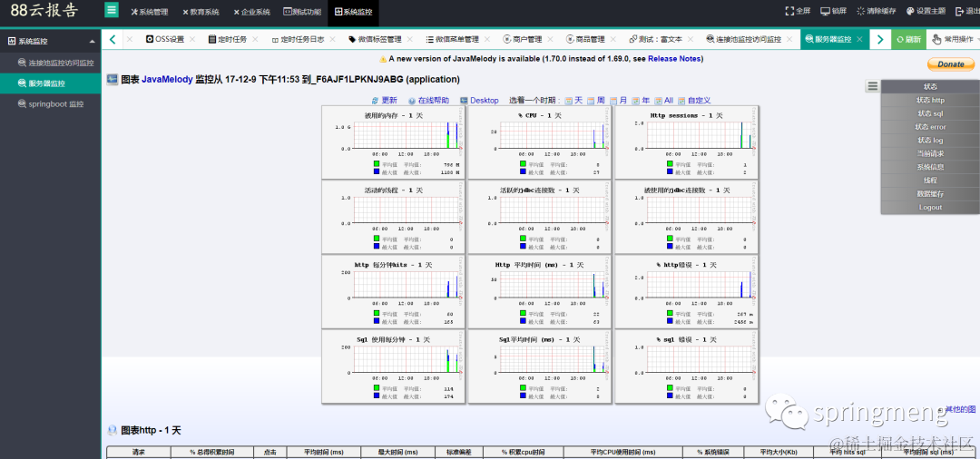Screen dimensions: 980x459
Task: Close the 商品管理 tab
Action: 613,39
